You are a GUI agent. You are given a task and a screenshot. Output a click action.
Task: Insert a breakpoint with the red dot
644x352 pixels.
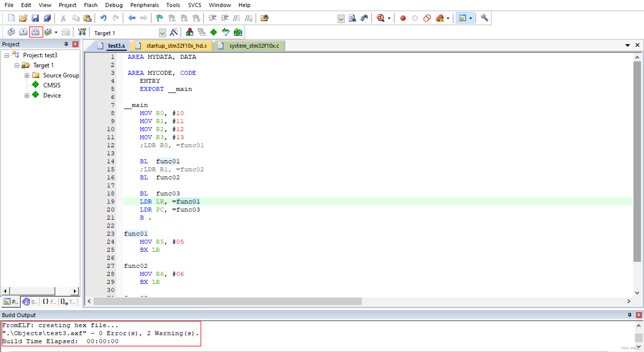pyautogui.click(x=403, y=18)
